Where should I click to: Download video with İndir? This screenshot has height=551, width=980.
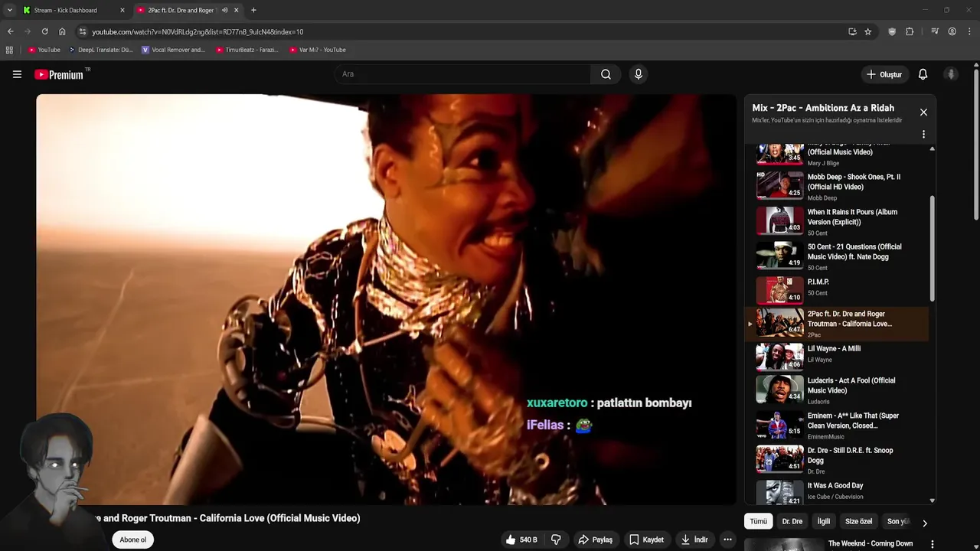click(694, 540)
